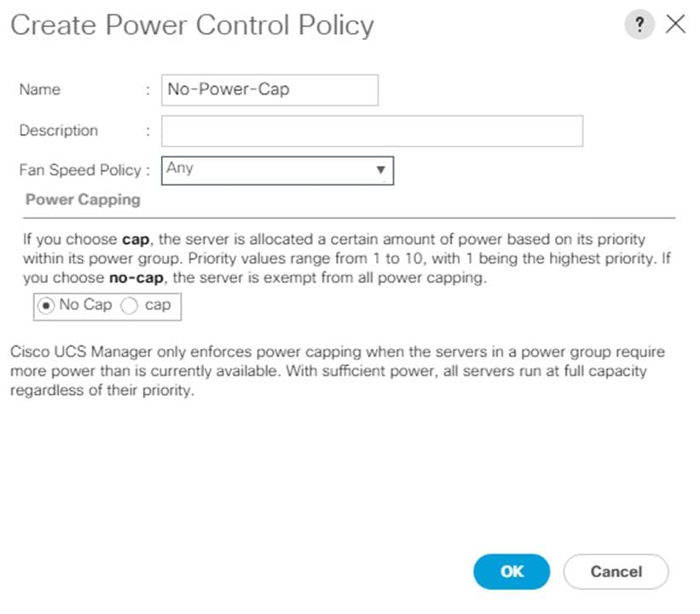This screenshot has width=700, height=614.
Task: Focus the empty Description text box
Action: (372, 130)
